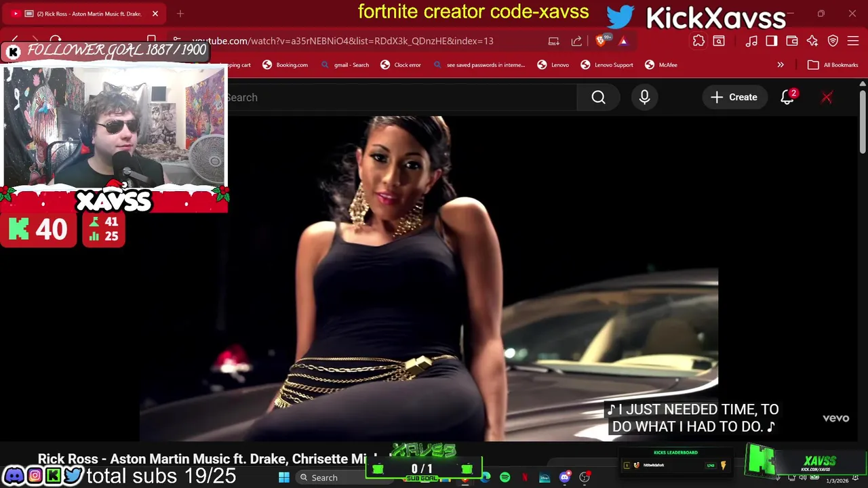Open Discord from the taskbar
This screenshot has width=868, height=488.
564,478
